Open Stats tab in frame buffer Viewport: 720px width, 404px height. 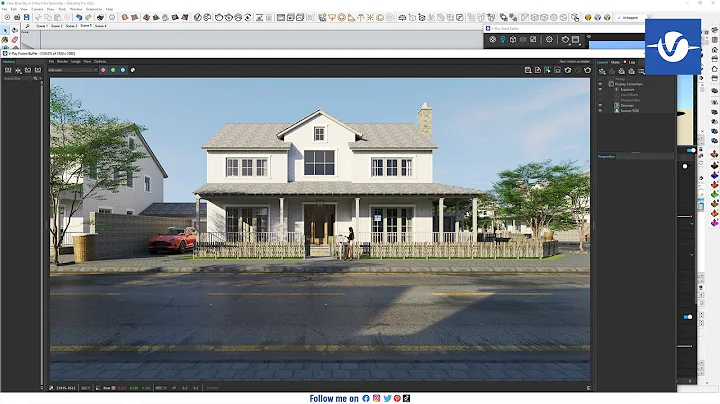[615, 62]
